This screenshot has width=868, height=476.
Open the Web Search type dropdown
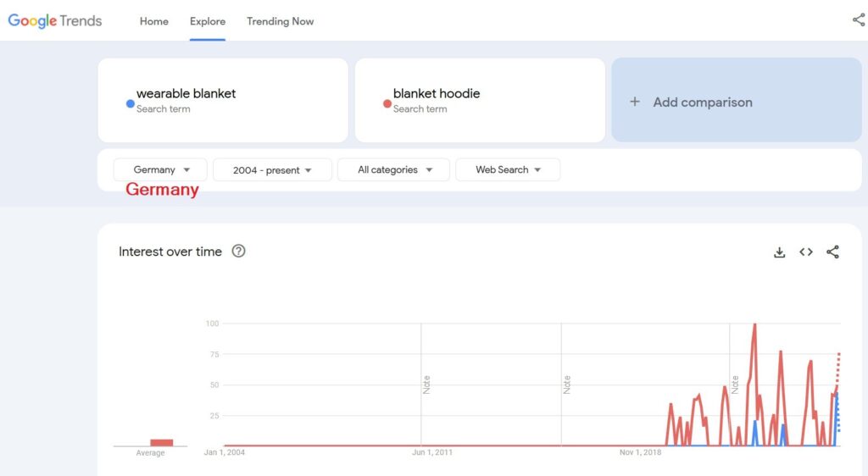pos(508,170)
